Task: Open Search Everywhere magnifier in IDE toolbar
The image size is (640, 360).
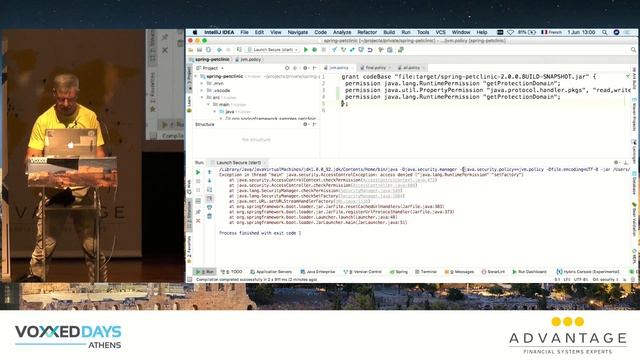Action: coord(633,50)
